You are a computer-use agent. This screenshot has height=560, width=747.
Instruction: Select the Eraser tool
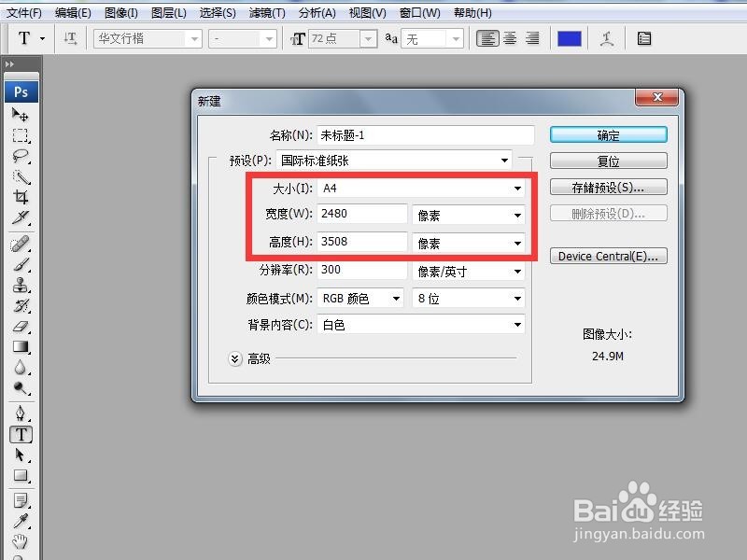coord(21,324)
